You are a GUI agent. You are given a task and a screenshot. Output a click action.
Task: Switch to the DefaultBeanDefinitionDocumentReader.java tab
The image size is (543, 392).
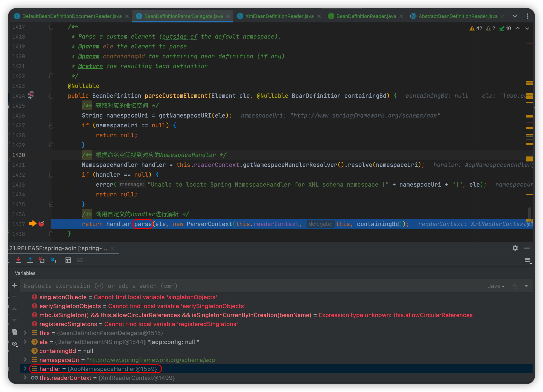click(72, 16)
